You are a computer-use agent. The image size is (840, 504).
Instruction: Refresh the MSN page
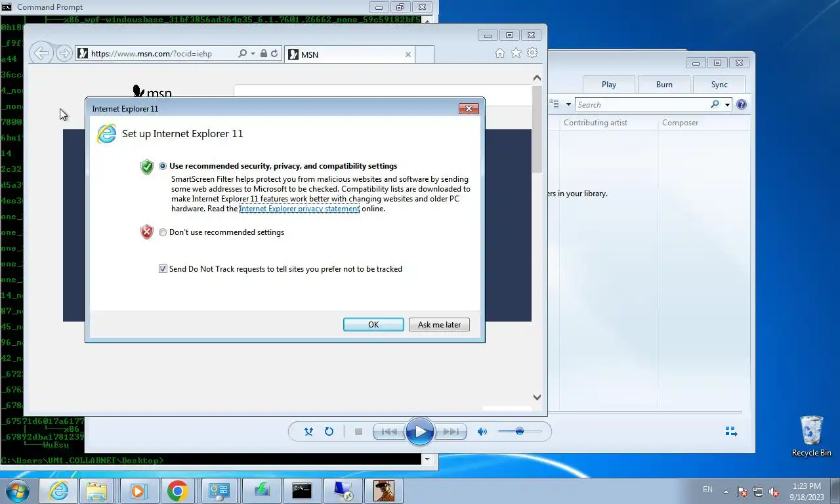tap(274, 54)
